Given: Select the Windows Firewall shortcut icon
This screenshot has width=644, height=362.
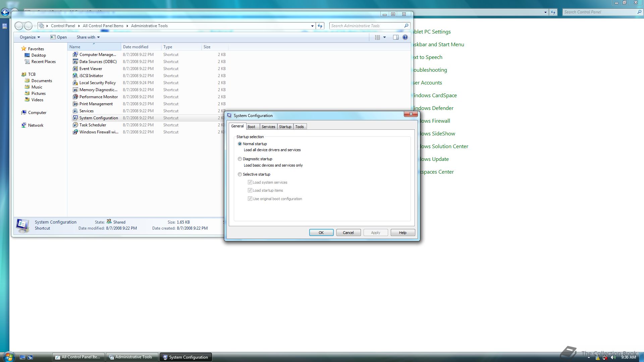Looking at the screenshot, I should tap(75, 132).
